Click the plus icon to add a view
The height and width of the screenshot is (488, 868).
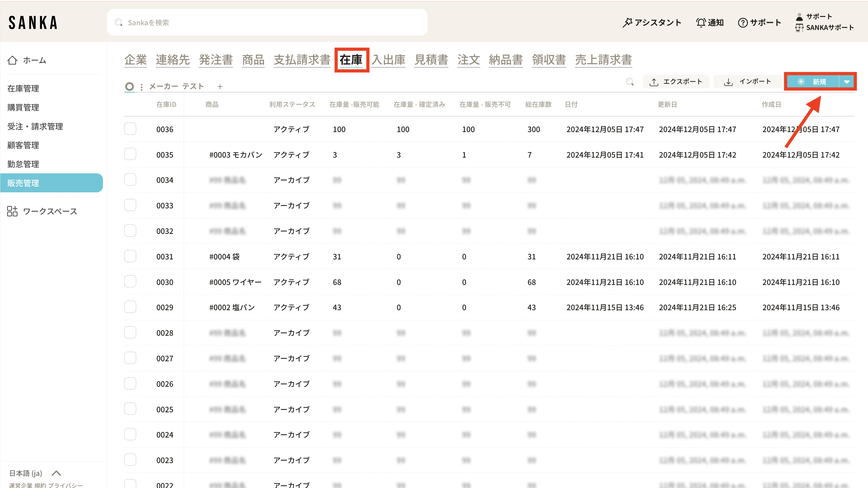coord(220,87)
